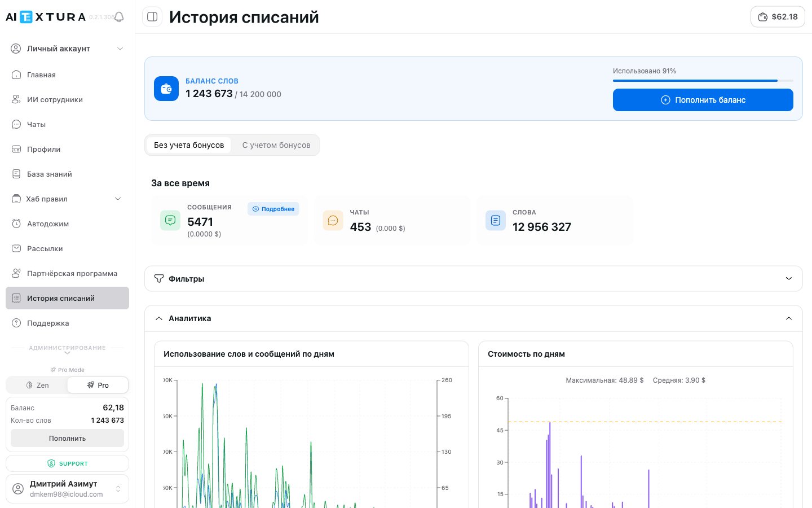Viewport: 812px width, 508px height.
Task: Click the orange Чаты bubble icon
Action: [x=333, y=221]
